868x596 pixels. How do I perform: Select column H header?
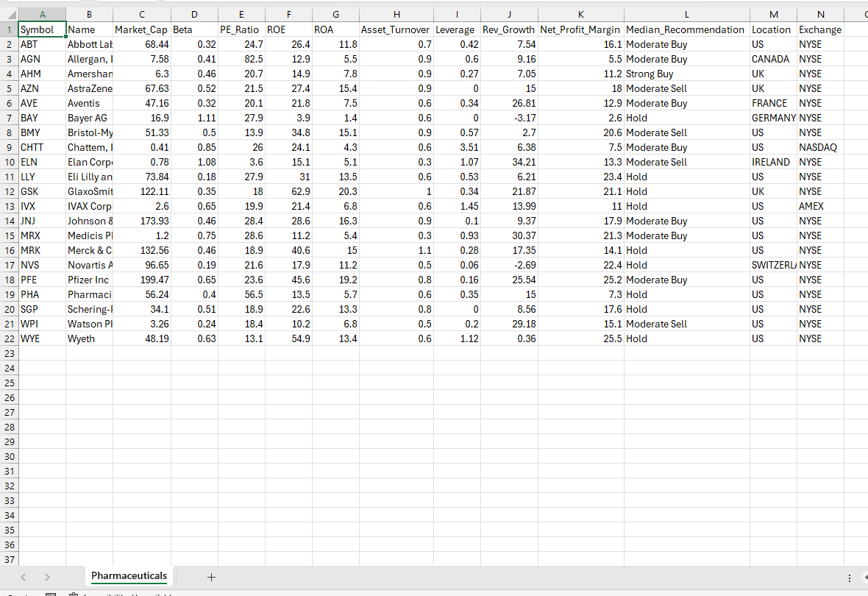coord(396,15)
